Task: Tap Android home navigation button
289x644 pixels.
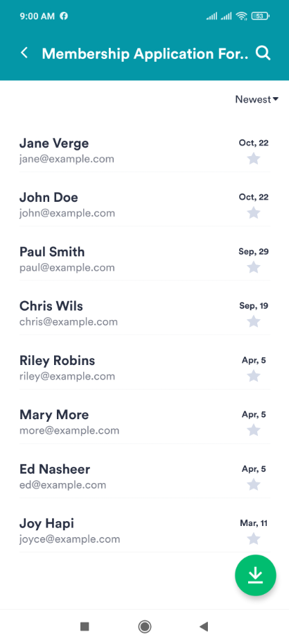Action: pos(144,627)
